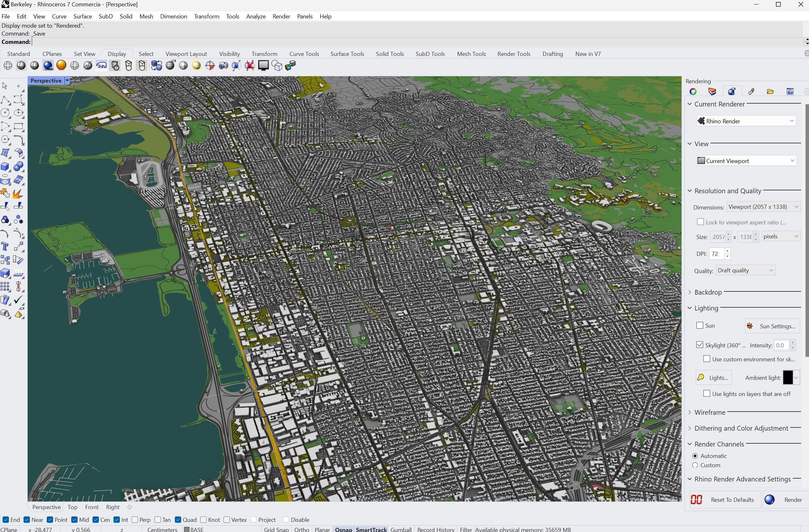
Task: Check Use custom environment for skylight
Action: (x=707, y=359)
